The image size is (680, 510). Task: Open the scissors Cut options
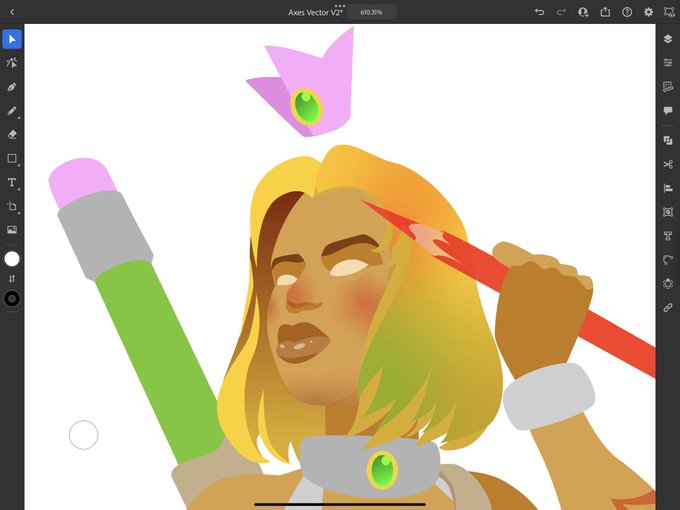tap(668, 164)
